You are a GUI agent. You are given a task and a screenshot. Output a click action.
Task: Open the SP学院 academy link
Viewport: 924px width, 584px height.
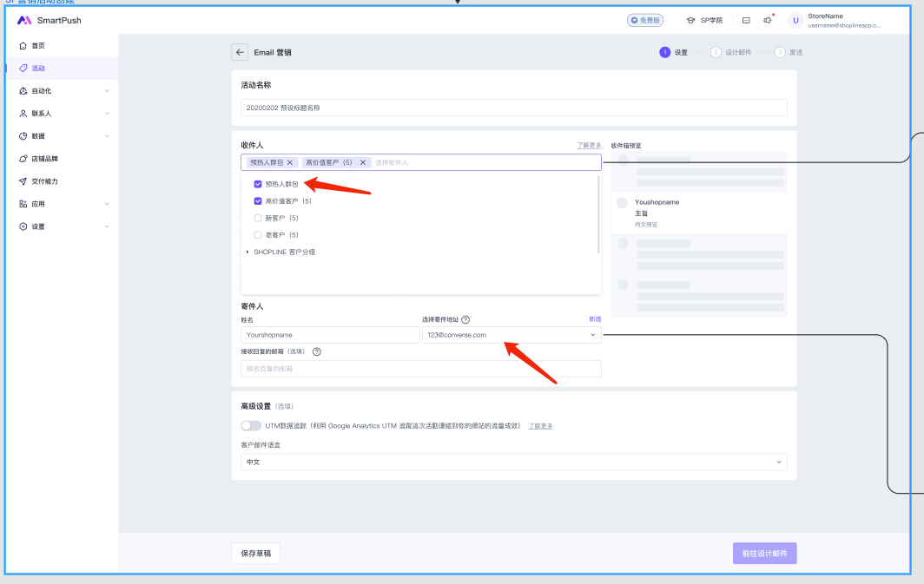pyautogui.click(x=704, y=20)
